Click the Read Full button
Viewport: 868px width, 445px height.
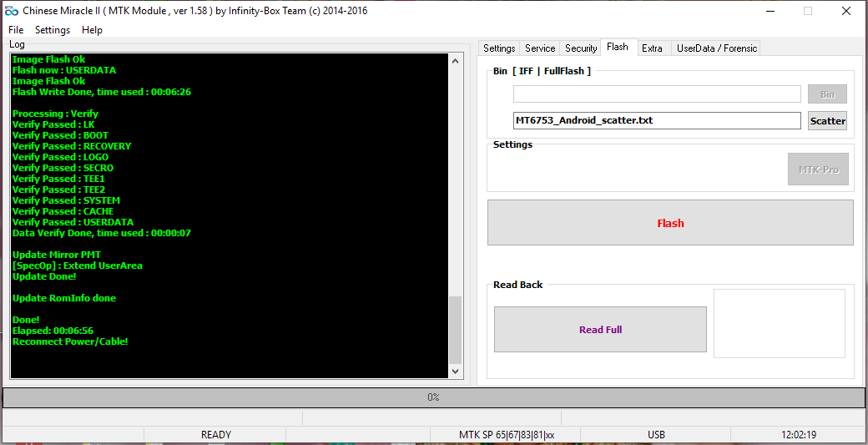coord(601,329)
